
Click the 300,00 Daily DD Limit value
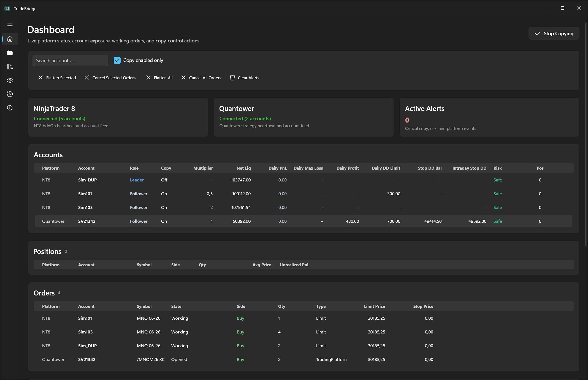click(394, 194)
